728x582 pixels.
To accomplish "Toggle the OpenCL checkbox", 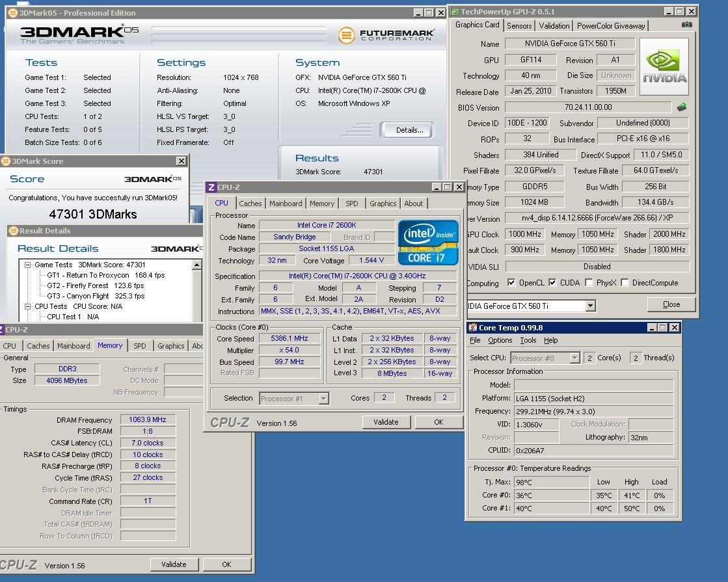I will click(x=511, y=283).
